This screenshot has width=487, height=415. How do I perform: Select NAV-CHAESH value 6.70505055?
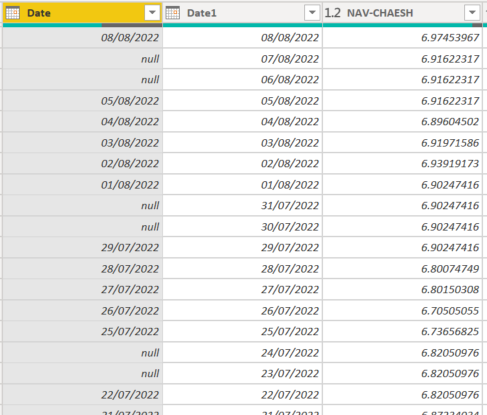402,311
